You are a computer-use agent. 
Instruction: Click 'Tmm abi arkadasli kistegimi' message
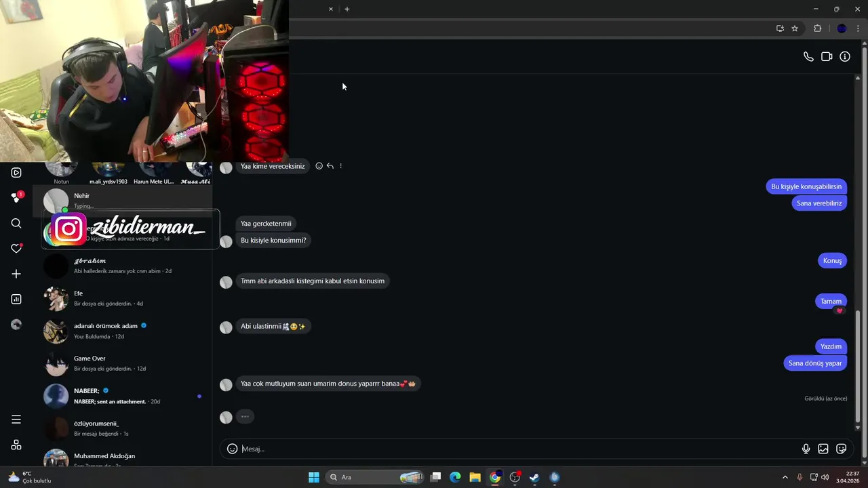(313, 281)
